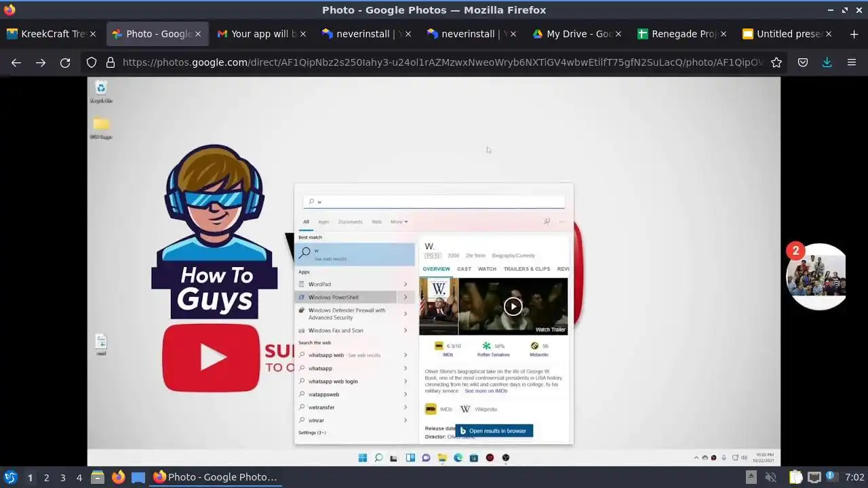Click the removable media eject tray icon
The height and width of the screenshot is (488, 868).
[x=751, y=477]
